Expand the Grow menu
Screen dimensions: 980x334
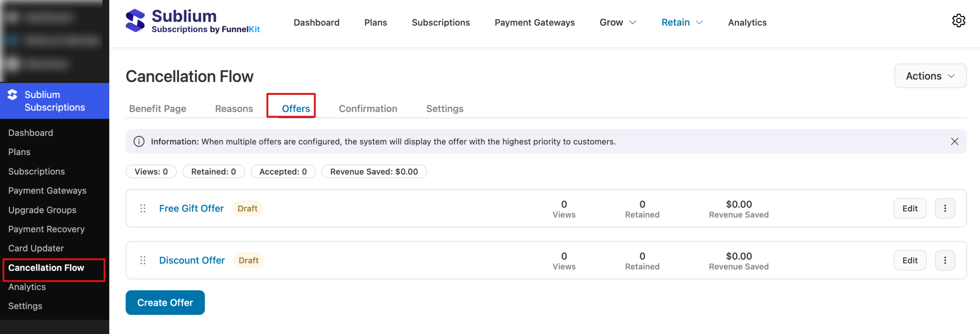617,23
